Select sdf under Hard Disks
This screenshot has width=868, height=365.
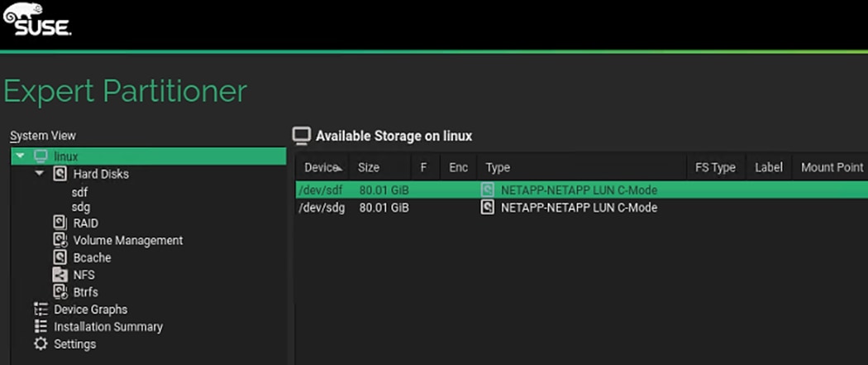tap(80, 192)
